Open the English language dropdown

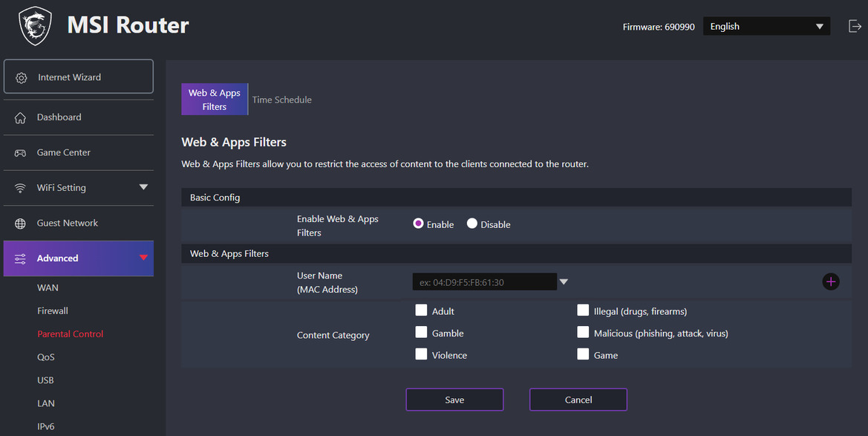pos(766,26)
